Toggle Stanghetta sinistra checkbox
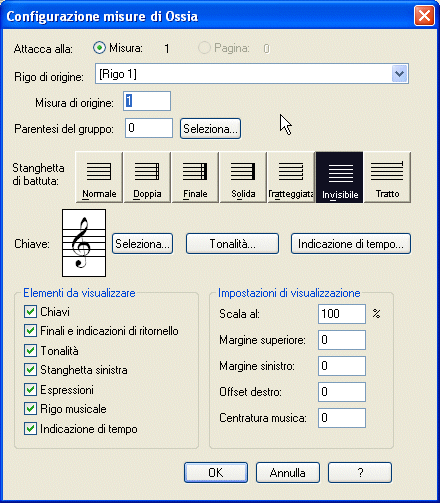The width and height of the screenshot is (440, 503). pos(30,370)
